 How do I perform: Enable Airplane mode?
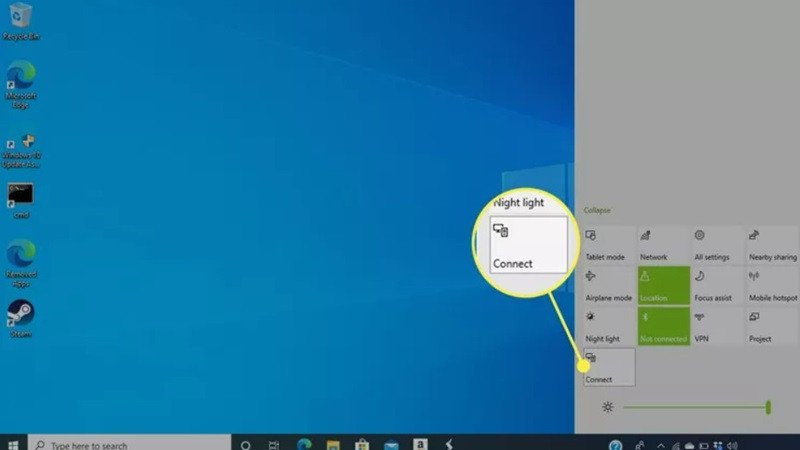(609, 286)
